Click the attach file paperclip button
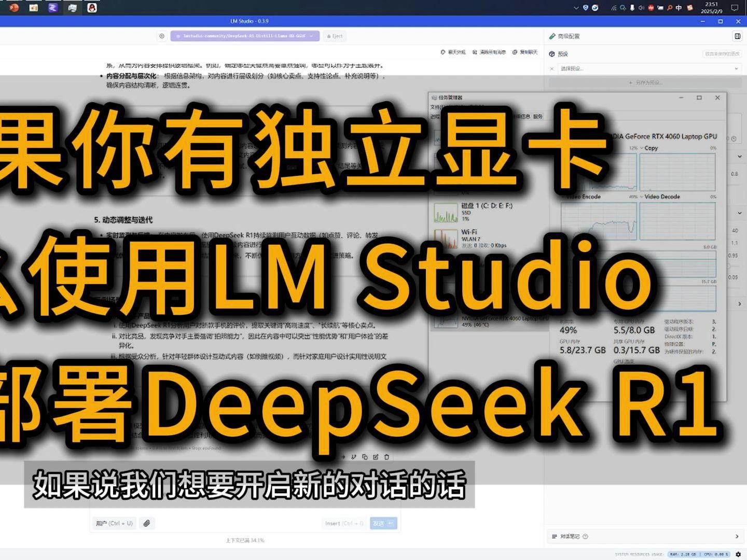The height and width of the screenshot is (560, 747). click(147, 524)
